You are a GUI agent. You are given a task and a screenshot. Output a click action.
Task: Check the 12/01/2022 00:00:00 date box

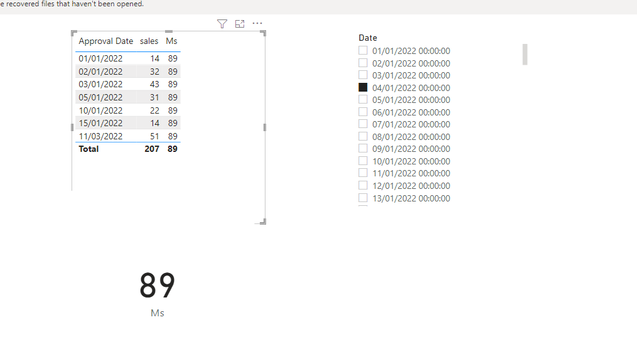pyautogui.click(x=363, y=185)
